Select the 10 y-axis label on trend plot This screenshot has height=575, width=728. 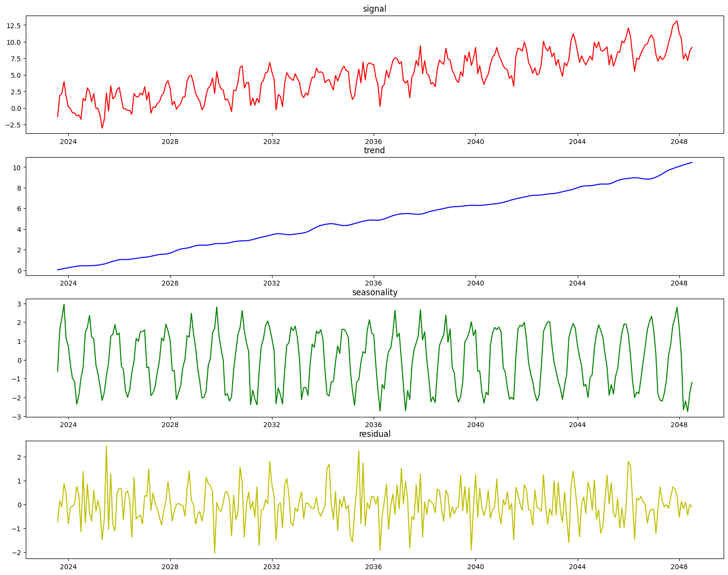pos(16,167)
